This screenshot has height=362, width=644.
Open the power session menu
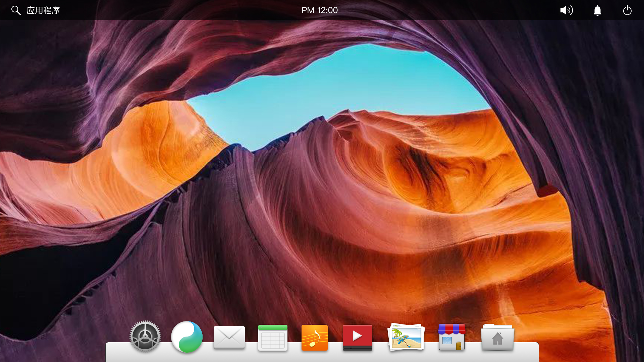click(x=627, y=10)
